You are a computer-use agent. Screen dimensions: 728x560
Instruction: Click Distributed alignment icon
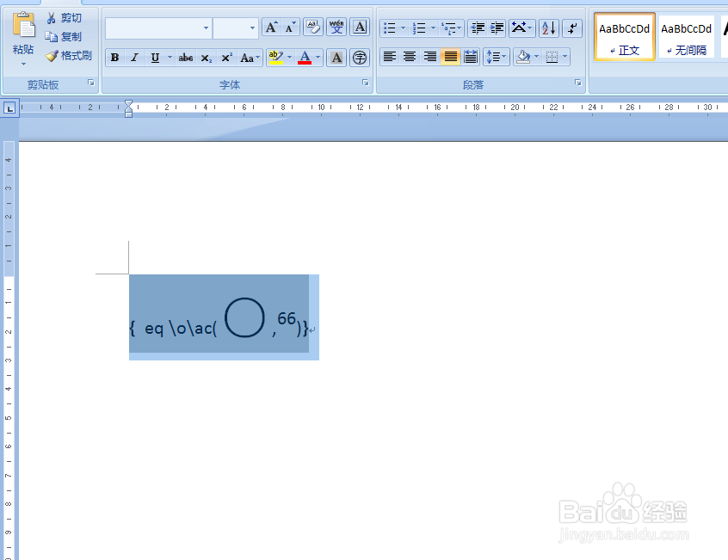pyautogui.click(x=471, y=57)
